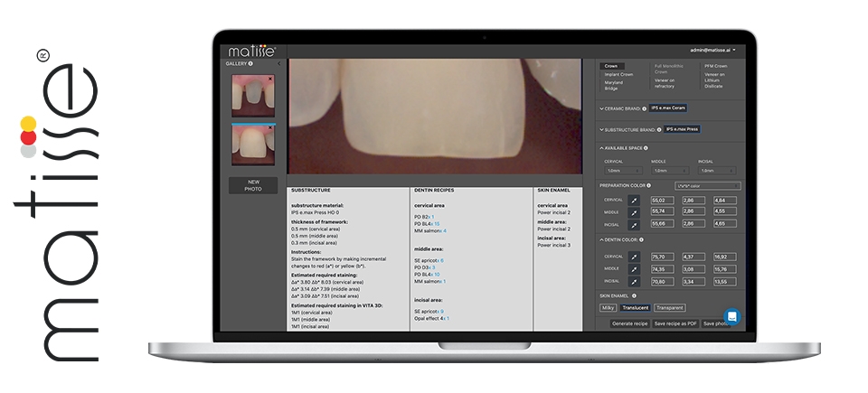
Task: Edit dentin cervical value 75,70
Action: (662, 257)
